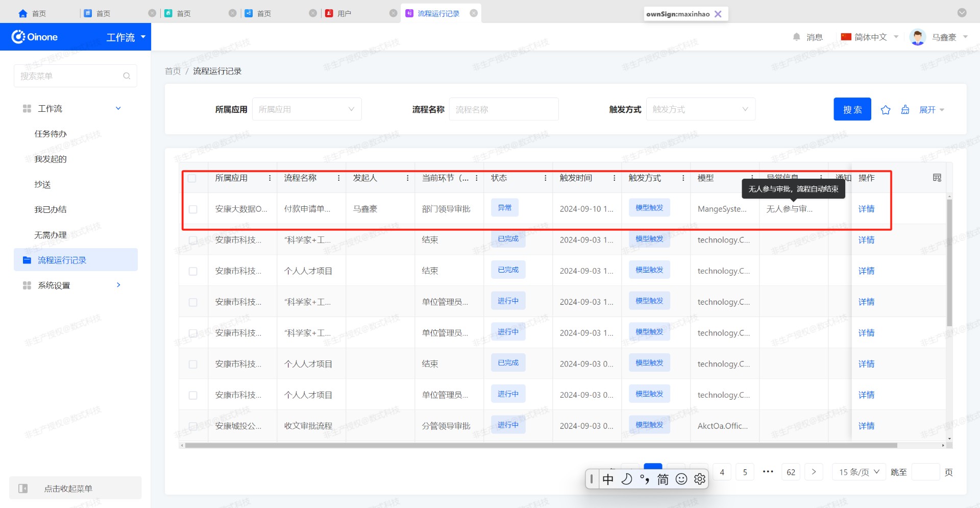This screenshot has height=508, width=980.
Task: Click the 工作流 grid icon in sidebar
Action: point(27,108)
